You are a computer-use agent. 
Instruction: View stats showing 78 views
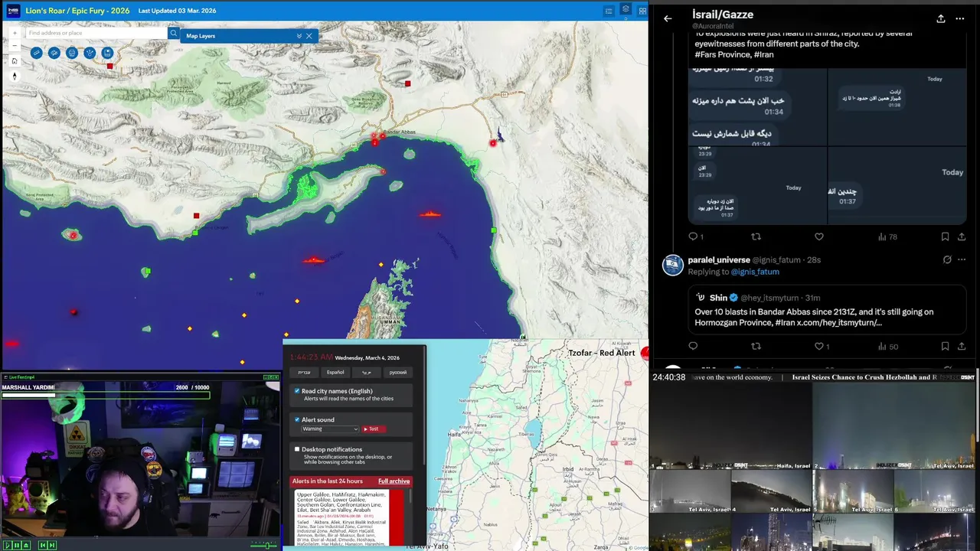point(887,236)
